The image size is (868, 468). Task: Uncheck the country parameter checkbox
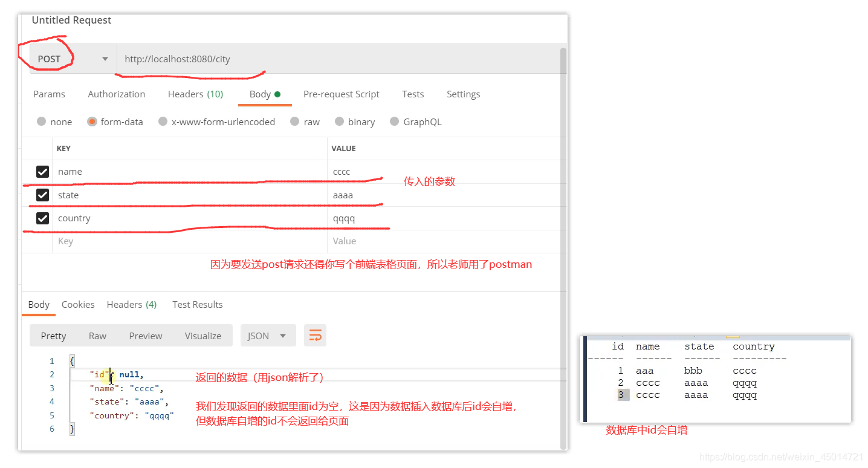point(42,218)
